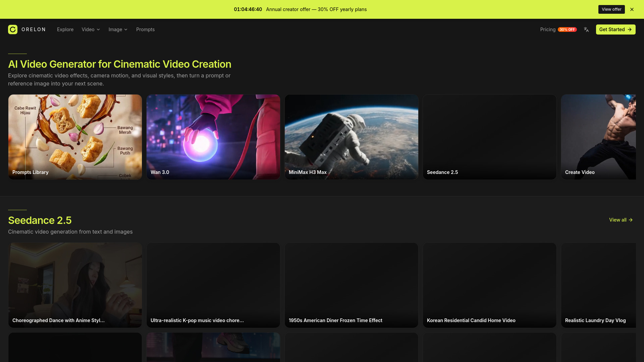The image size is (644, 362).
Task: Click the Annual creator offer banner text
Action: click(316, 9)
